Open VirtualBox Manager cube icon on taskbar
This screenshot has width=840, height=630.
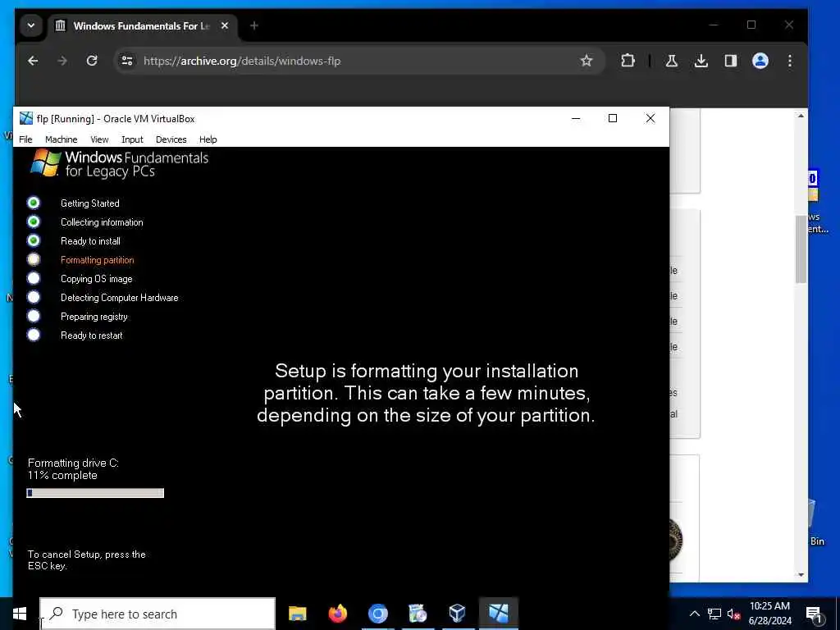pos(457,614)
